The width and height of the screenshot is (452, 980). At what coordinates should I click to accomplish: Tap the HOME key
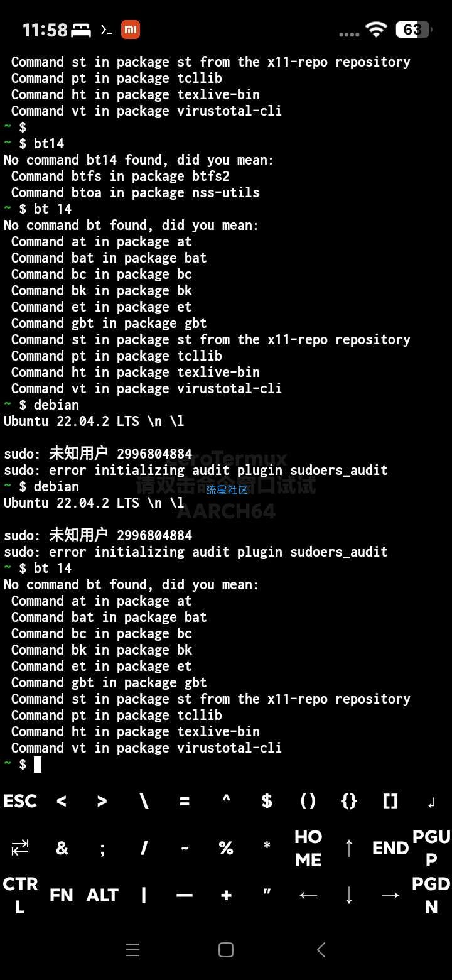click(x=308, y=848)
